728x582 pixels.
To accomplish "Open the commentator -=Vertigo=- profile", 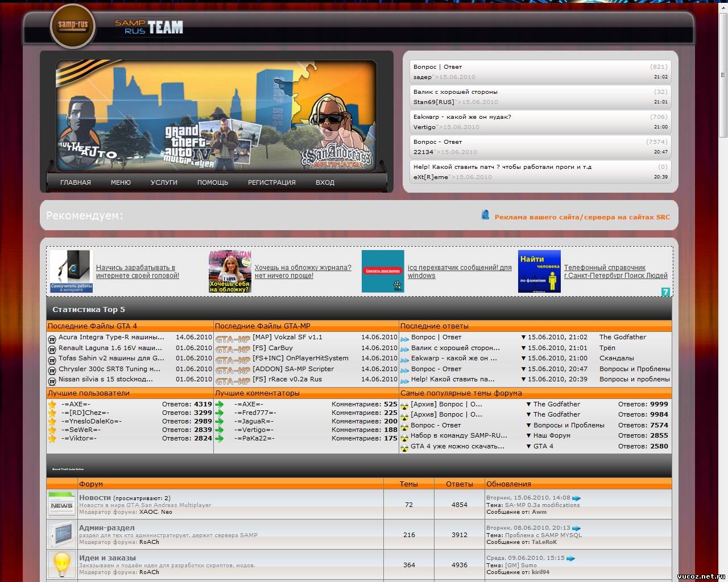I will (x=254, y=430).
